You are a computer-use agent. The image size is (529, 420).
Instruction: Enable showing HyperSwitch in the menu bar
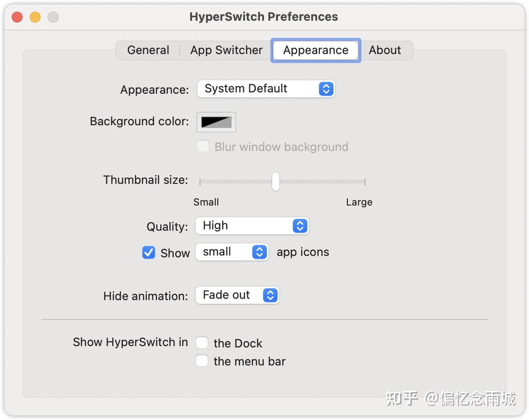coord(202,361)
